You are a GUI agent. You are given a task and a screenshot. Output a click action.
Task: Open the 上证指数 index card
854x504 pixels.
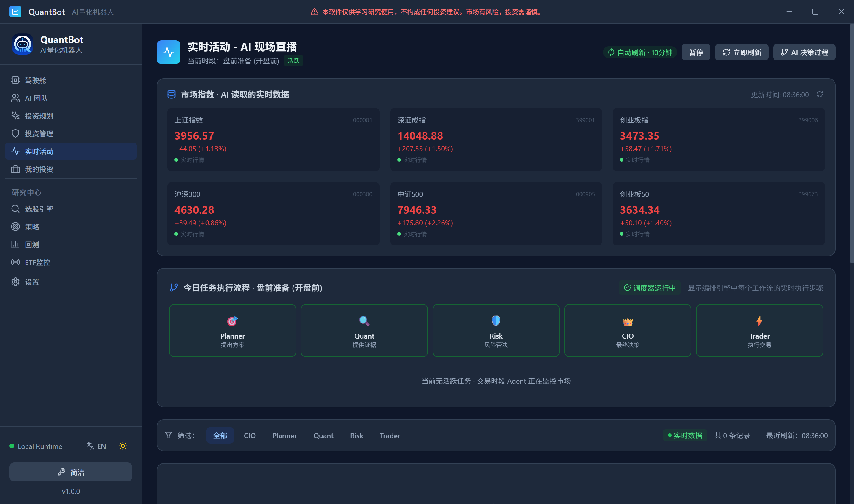273,140
